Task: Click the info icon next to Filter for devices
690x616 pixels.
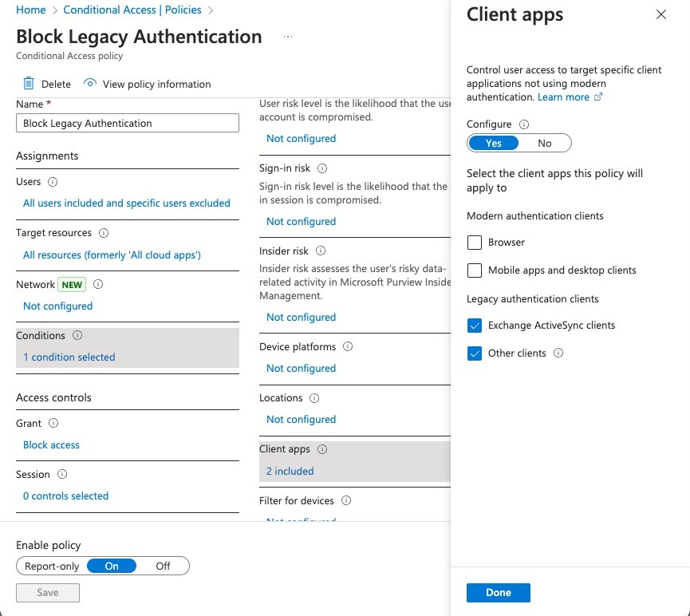Action: tap(346, 500)
